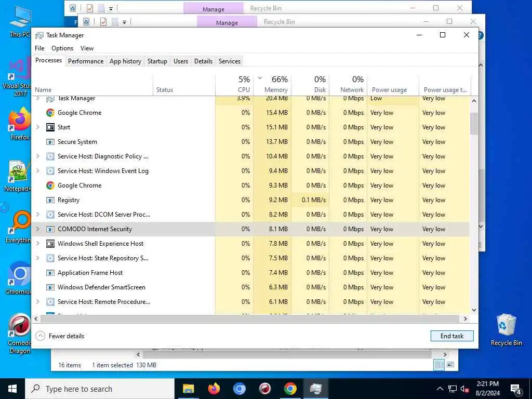The image size is (532, 399).
Task: Open the Options menu
Action: pos(62,48)
